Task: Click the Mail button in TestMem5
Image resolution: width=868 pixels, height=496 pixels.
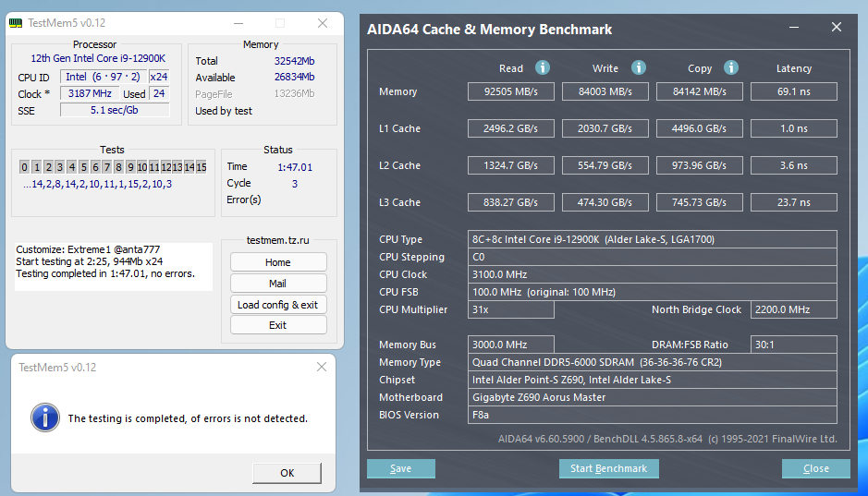Action: [x=278, y=284]
